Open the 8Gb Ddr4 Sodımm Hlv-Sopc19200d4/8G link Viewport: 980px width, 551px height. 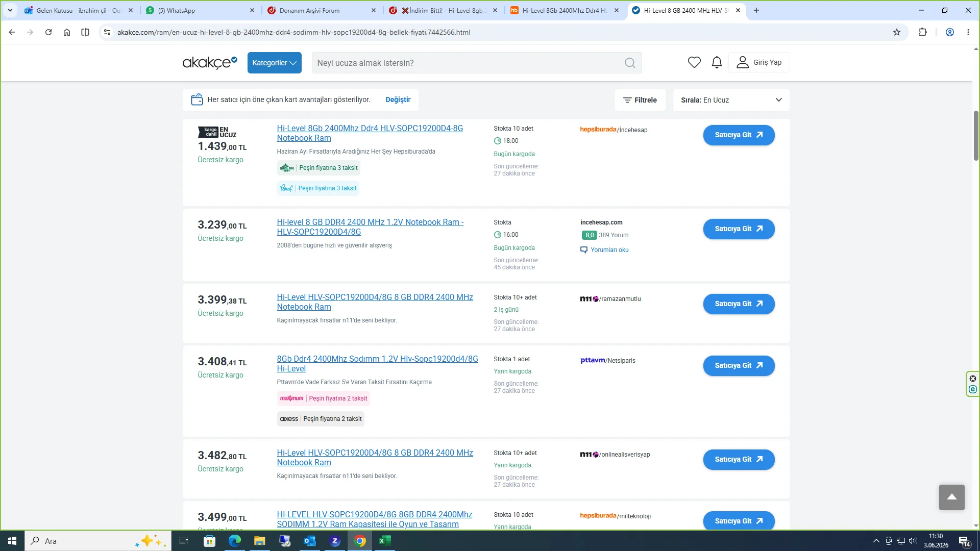point(377,364)
